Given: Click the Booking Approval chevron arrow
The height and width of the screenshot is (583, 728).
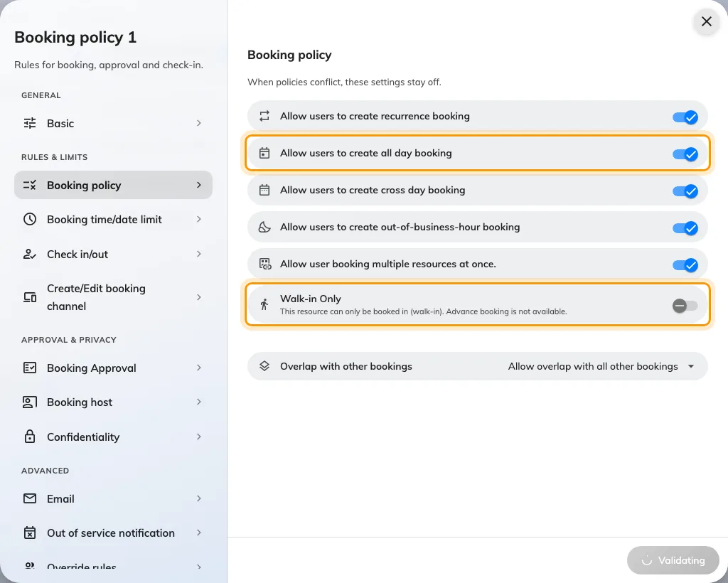Looking at the screenshot, I should (199, 368).
